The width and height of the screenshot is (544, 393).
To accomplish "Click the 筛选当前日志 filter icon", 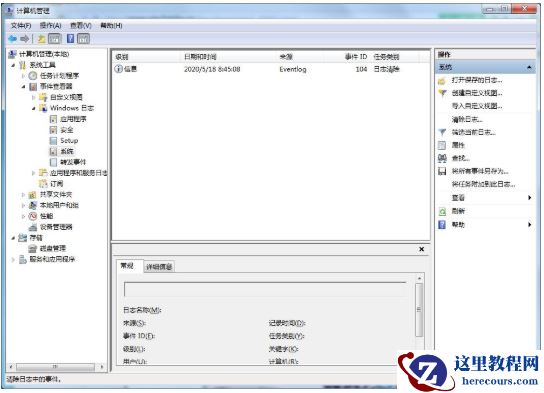I will 442,132.
